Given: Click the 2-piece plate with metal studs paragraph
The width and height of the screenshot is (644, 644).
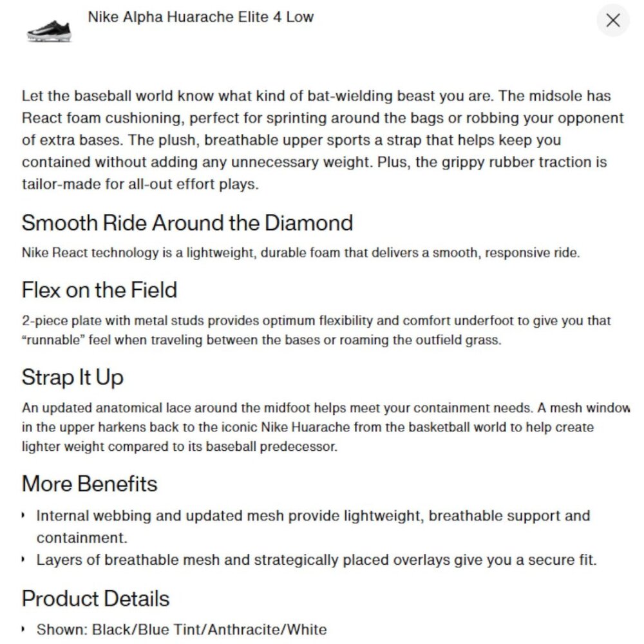Looking at the screenshot, I should [x=316, y=330].
